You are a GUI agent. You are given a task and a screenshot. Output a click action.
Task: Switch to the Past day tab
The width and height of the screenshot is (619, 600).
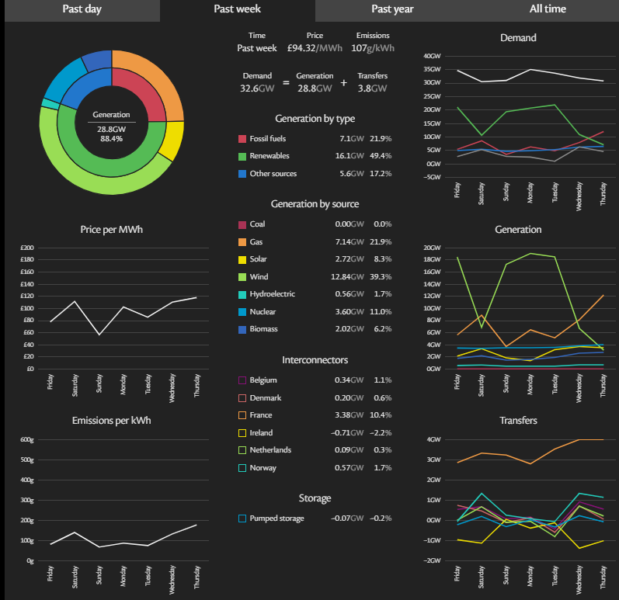[x=78, y=10]
